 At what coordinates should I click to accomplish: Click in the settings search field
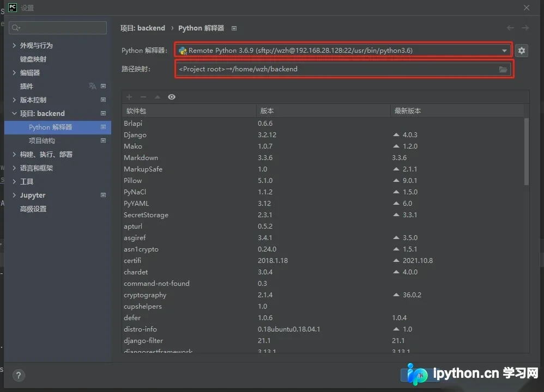[58, 28]
